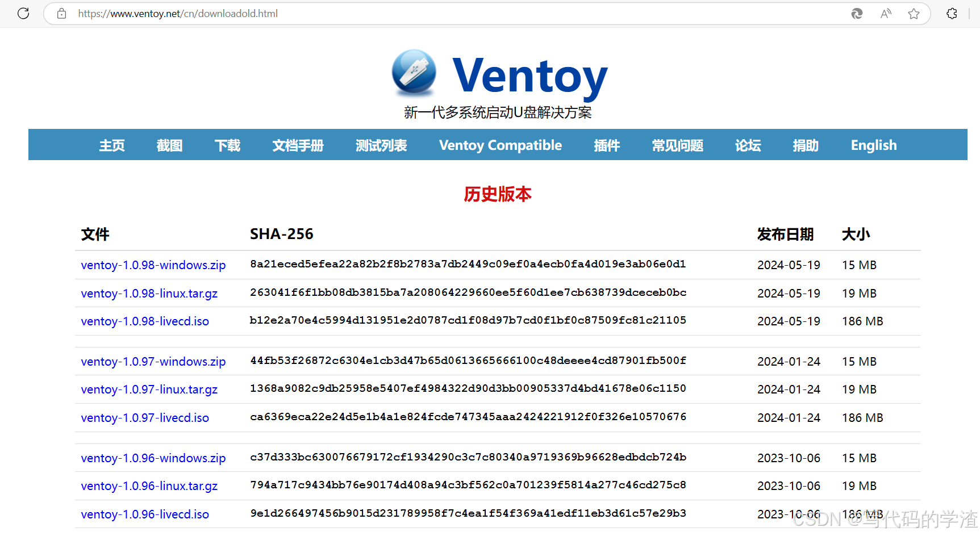Image resolution: width=980 pixels, height=536 pixels.
Task: Download ventoy-1.0.96-livecd.iso
Action: click(x=145, y=514)
